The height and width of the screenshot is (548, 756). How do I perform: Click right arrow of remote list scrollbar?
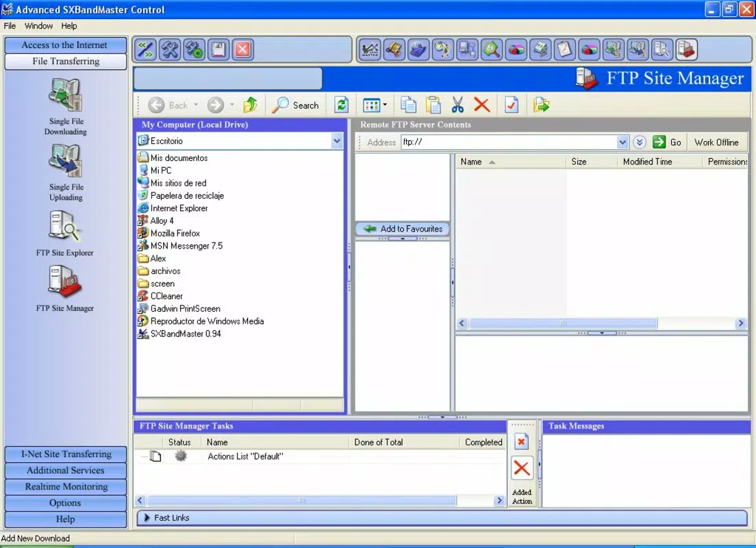pyautogui.click(x=741, y=323)
